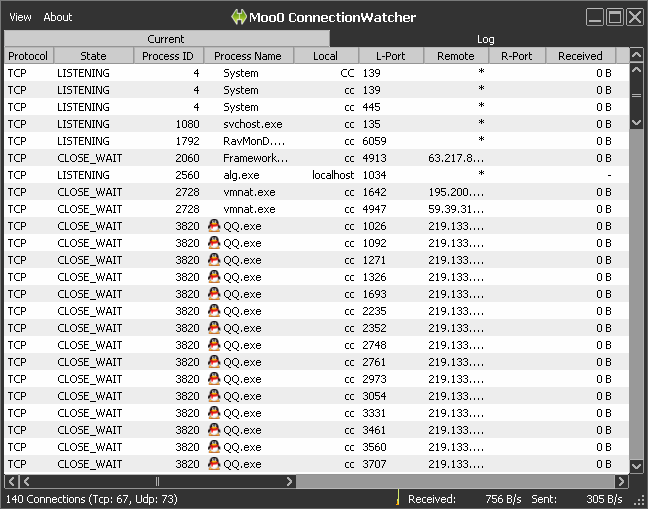This screenshot has width=648, height=509.
Task: Sort by the Remote column header
Action: [x=456, y=56]
